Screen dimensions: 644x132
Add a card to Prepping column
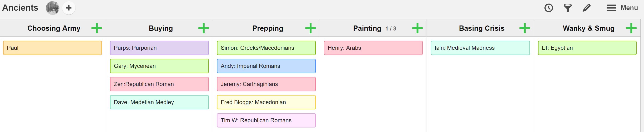(x=310, y=28)
